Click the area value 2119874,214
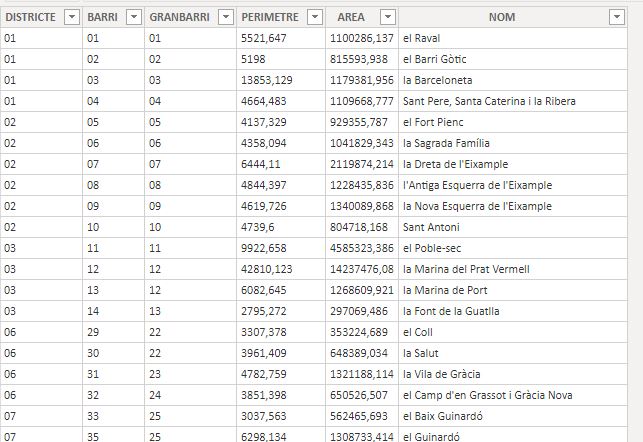The width and height of the screenshot is (643, 442). [362, 164]
